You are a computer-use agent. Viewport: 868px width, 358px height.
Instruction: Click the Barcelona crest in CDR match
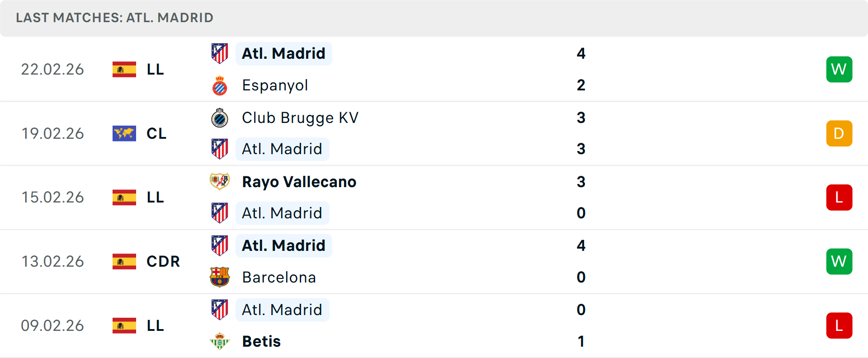click(220, 277)
